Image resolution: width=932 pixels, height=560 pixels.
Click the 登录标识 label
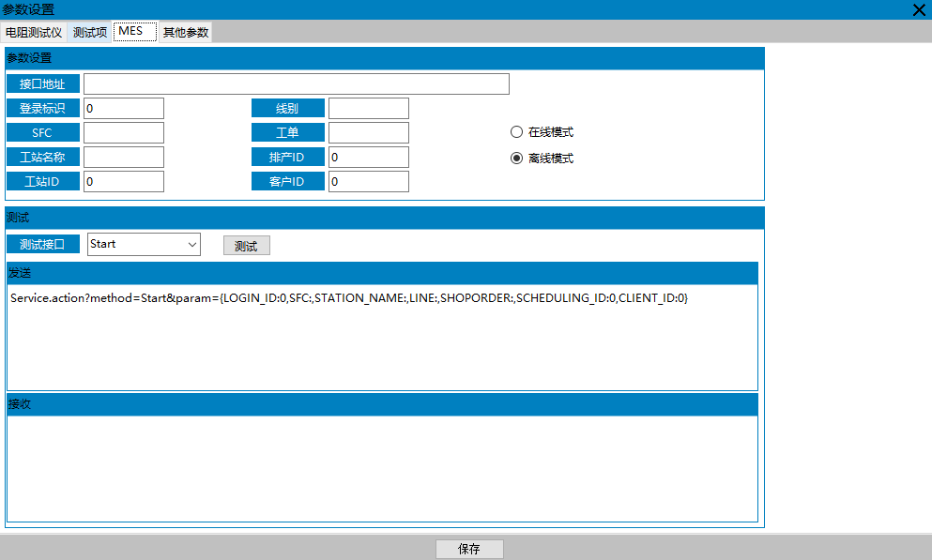[x=43, y=108]
